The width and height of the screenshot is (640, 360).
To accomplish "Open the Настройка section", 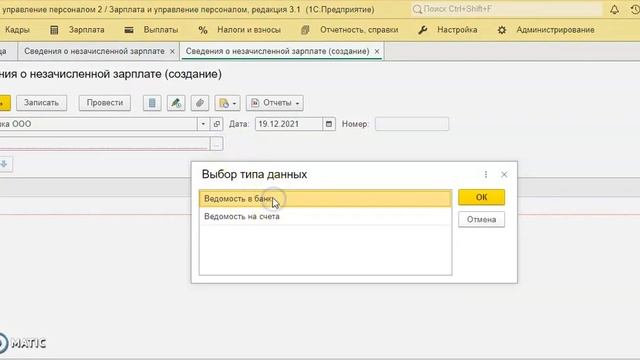I will [x=457, y=30].
